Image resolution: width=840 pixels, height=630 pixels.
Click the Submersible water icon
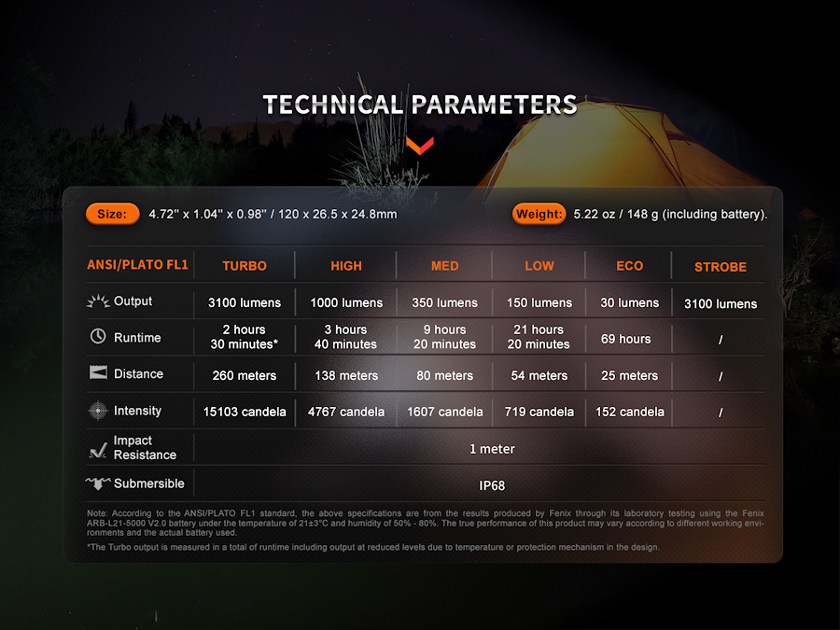pyautogui.click(x=97, y=483)
